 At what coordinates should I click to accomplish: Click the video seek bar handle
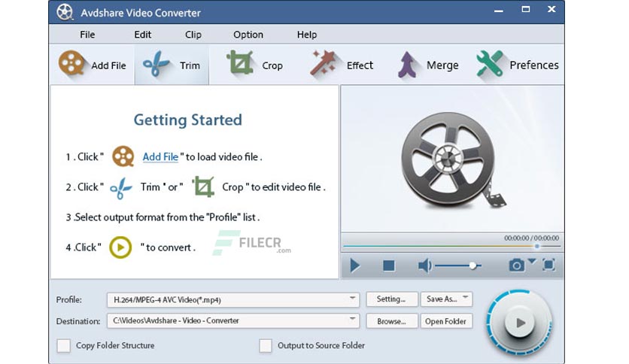pos(536,246)
